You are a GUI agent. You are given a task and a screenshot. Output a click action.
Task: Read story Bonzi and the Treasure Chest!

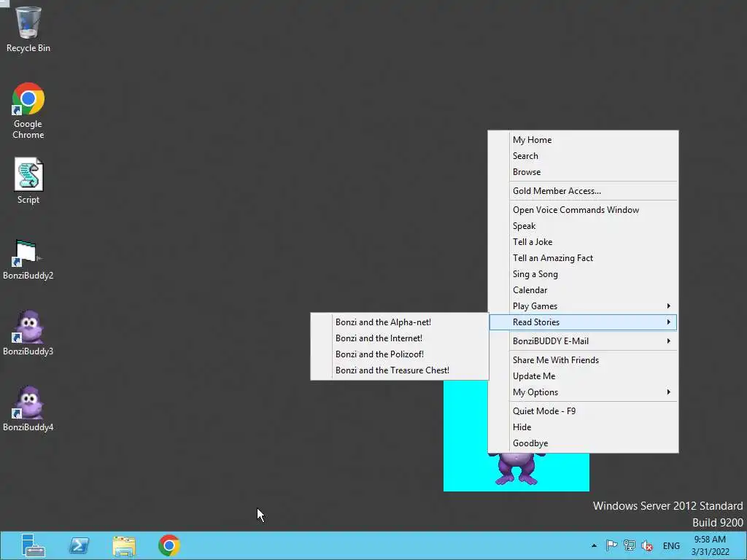tap(399, 370)
